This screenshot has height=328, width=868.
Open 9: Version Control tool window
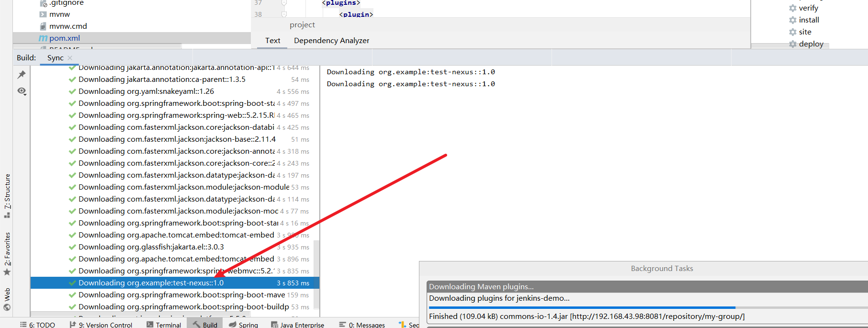[x=101, y=325]
